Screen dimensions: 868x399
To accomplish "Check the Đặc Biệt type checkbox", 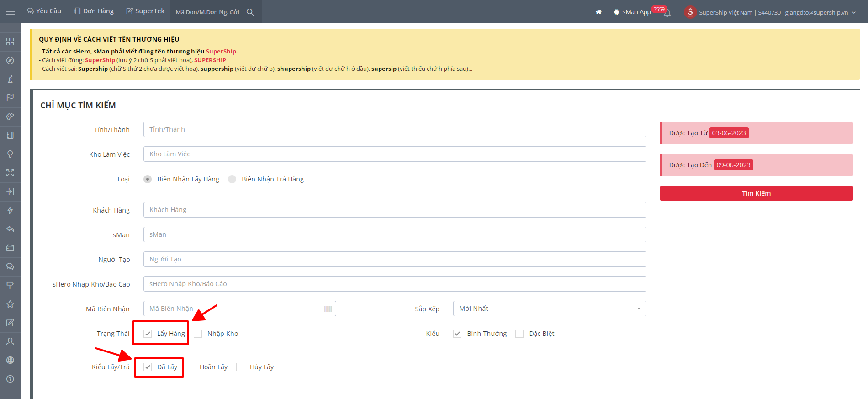I will tap(519, 334).
